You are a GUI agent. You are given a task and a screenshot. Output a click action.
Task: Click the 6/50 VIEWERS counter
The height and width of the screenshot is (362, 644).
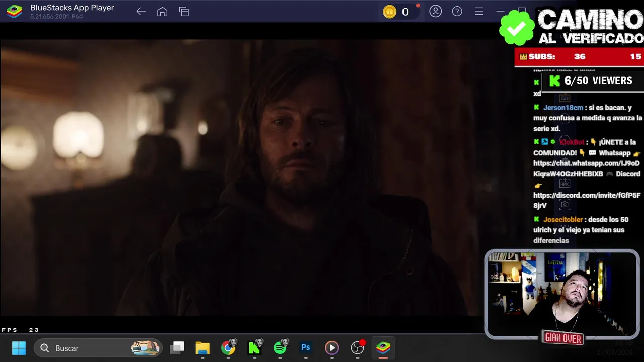(592, 81)
